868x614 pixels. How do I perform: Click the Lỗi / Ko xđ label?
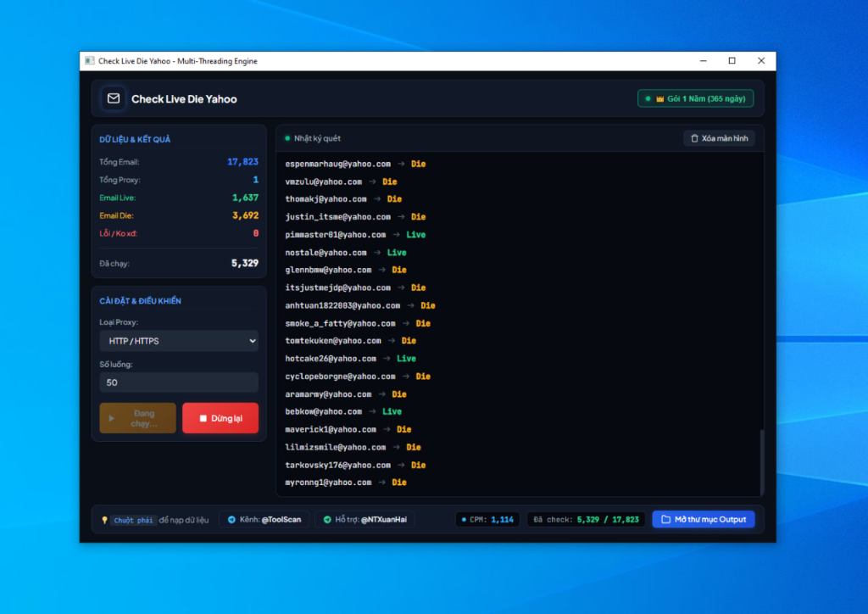tap(118, 233)
